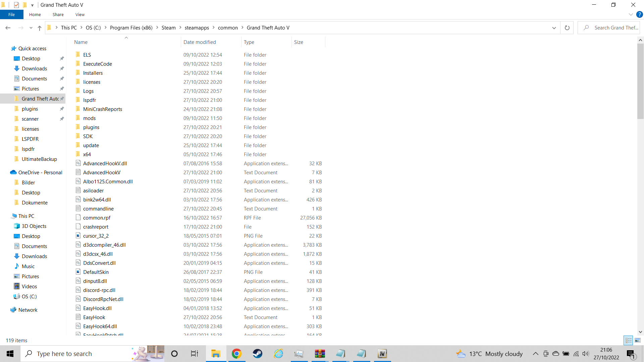This screenshot has height=362, width=644.
Task: Navigate to steamapps in breadcrumb path
Action: (197, 28)
